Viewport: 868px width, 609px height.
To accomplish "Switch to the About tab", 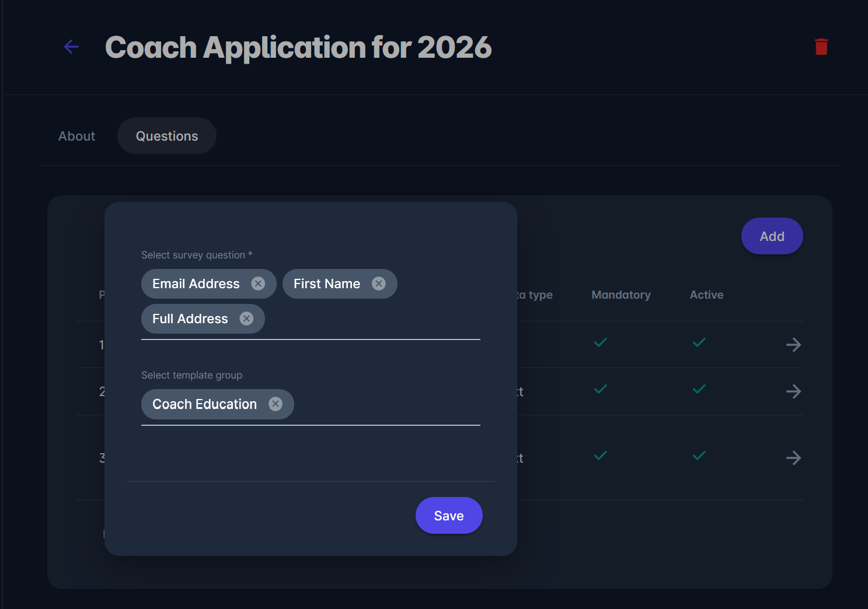I will click(x=76, y=136).
